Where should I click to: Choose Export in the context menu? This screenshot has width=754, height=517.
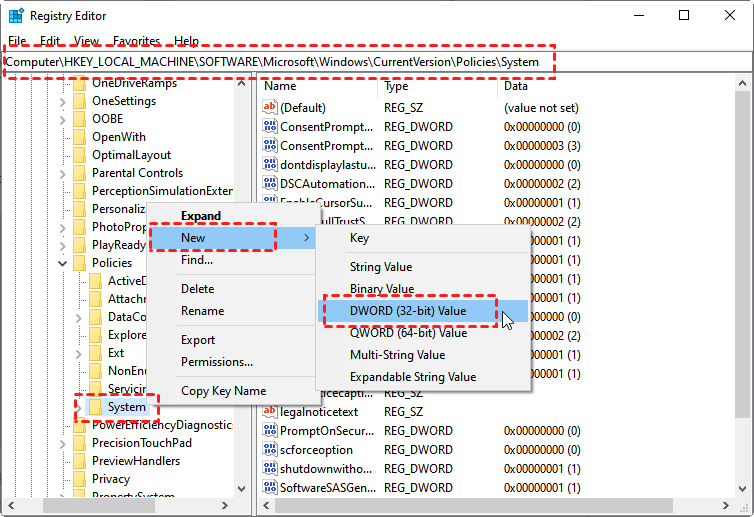233,340
